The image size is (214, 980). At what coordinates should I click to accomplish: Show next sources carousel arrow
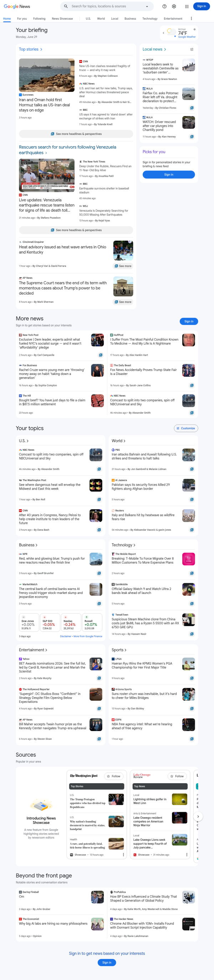click(x=198, y=816)
